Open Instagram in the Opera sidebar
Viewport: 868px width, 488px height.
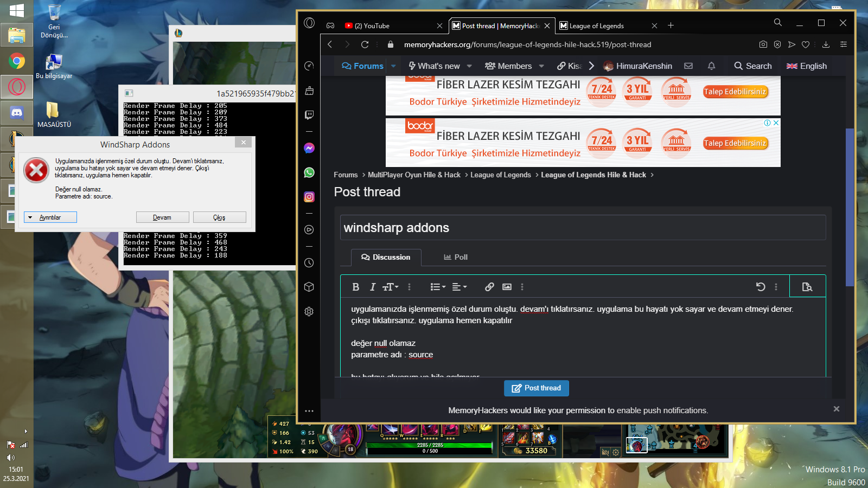[x=309, y=197]
